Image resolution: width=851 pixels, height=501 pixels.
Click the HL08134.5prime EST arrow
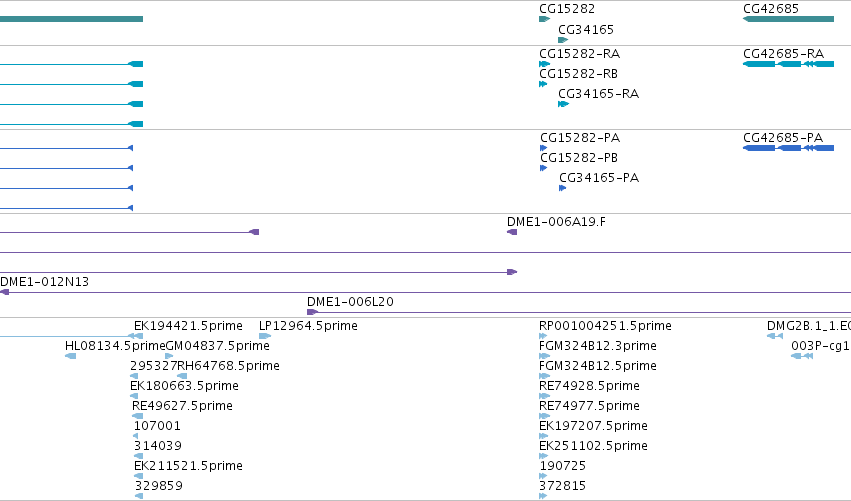(70, 356)
